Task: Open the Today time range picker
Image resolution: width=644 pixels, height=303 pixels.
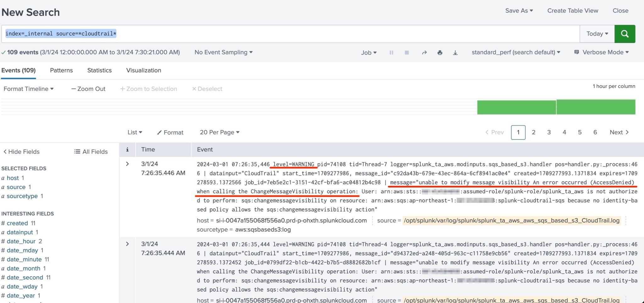Action: 597,34
